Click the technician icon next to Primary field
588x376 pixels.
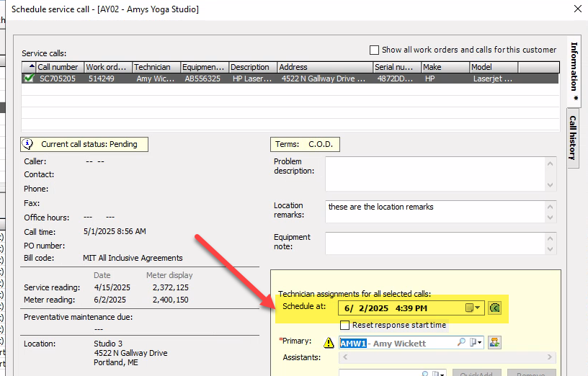(x=494, y=342)
